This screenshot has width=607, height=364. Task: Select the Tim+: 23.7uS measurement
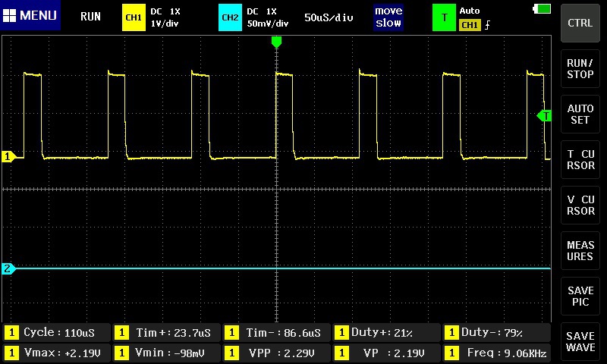166,332
